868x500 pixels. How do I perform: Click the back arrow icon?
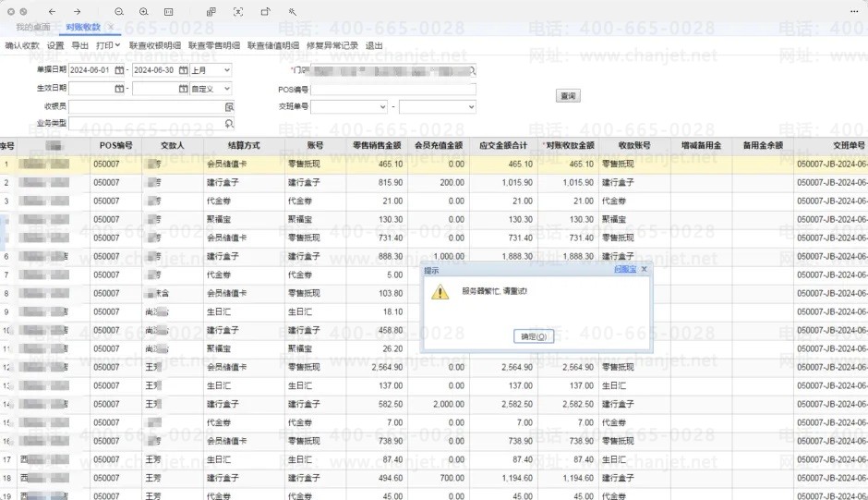coord(53,12)
